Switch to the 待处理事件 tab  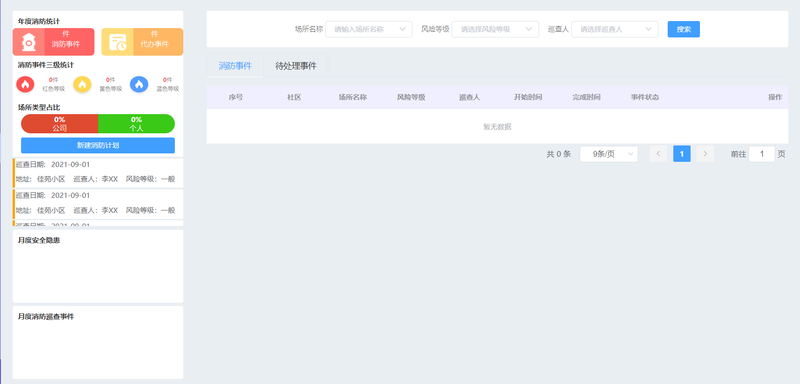[x=296, y=66]
